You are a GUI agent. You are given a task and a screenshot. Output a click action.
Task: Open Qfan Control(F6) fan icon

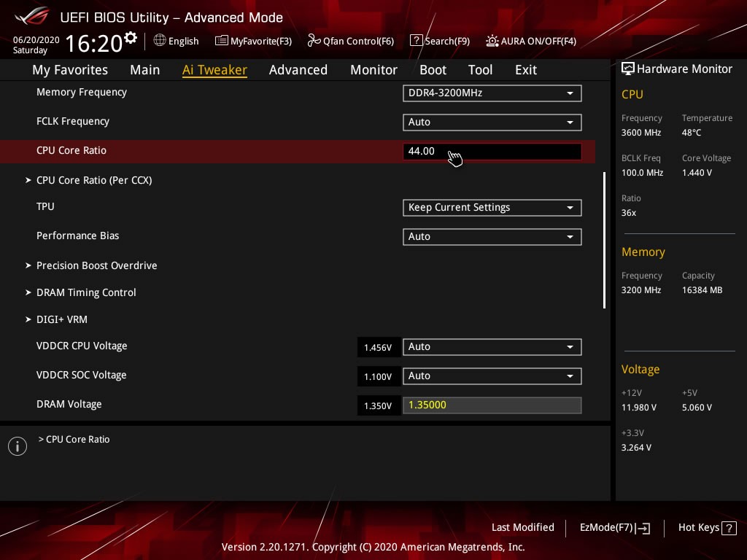(314, 41)
